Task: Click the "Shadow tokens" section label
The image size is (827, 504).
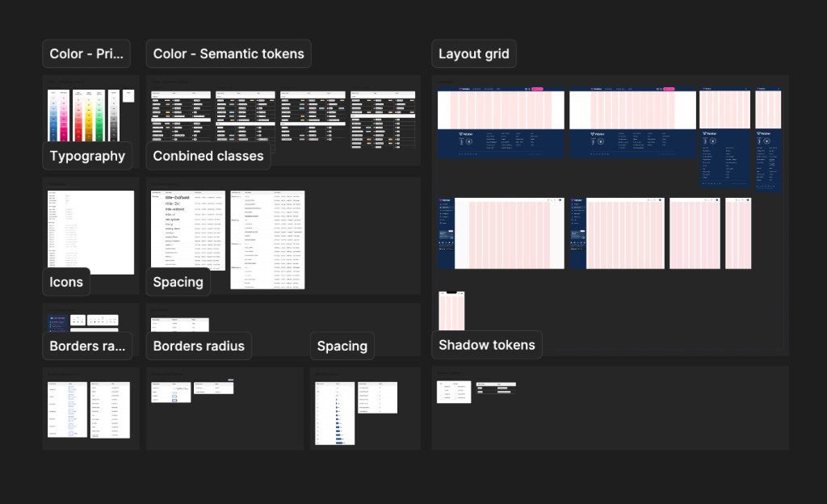Action: point(487,345)
